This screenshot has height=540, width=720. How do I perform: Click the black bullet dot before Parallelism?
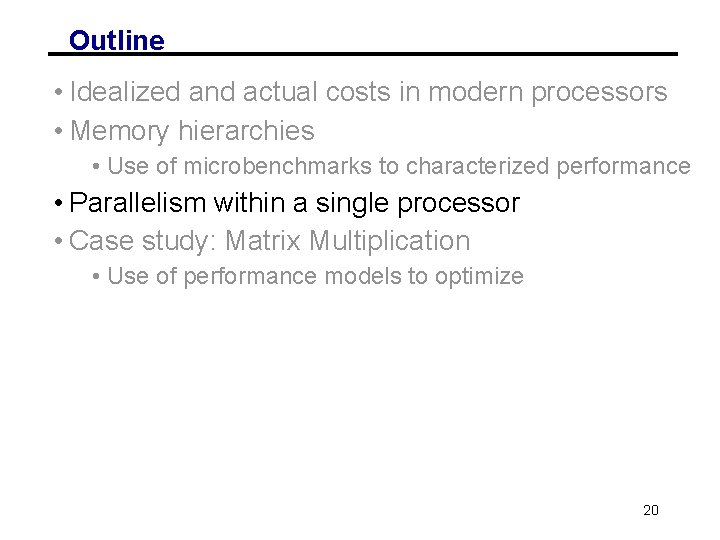click(58, 202)
